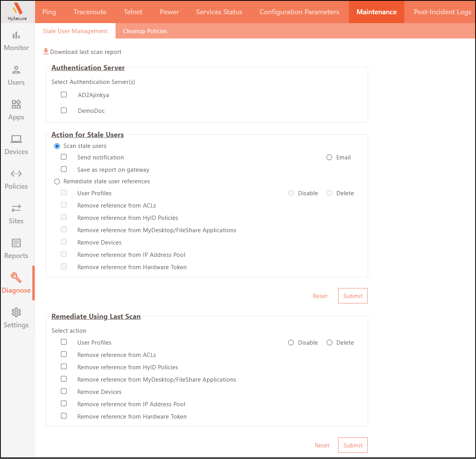Check the AD2Ajinkya authentication server
This screenshot has height=459, width=476.
(64, 95)
